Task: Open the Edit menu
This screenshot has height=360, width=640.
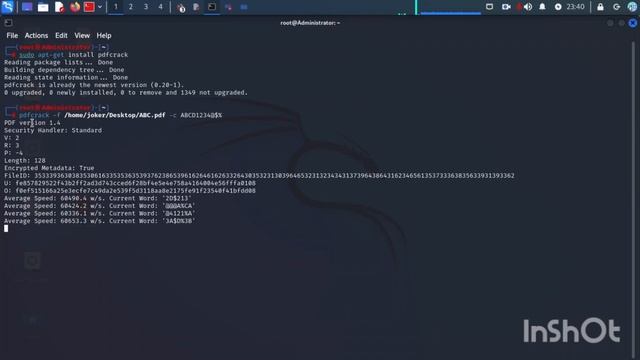Action: click(61, 36)
